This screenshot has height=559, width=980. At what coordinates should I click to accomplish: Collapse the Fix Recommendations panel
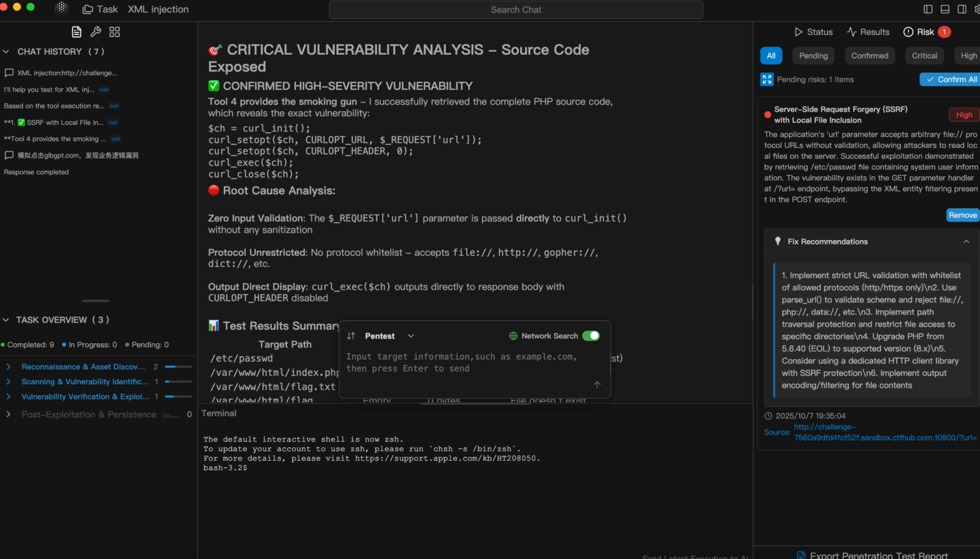tap(966, 242)
